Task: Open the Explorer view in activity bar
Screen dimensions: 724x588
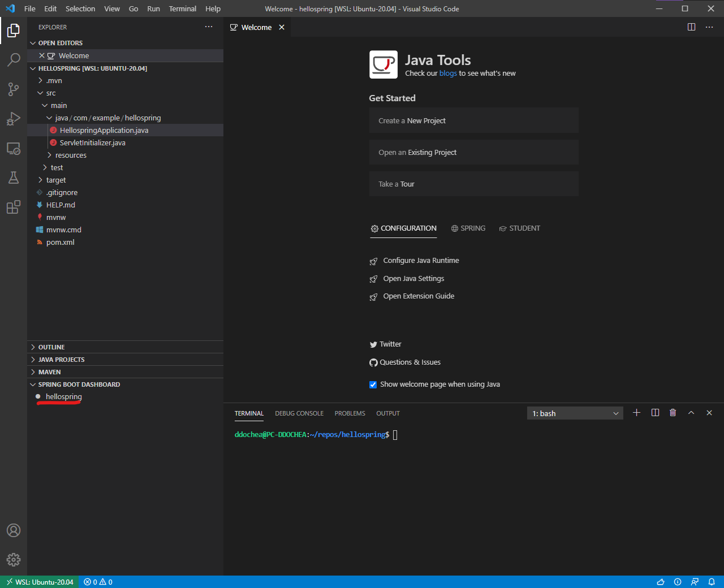Action: [14, 31]
